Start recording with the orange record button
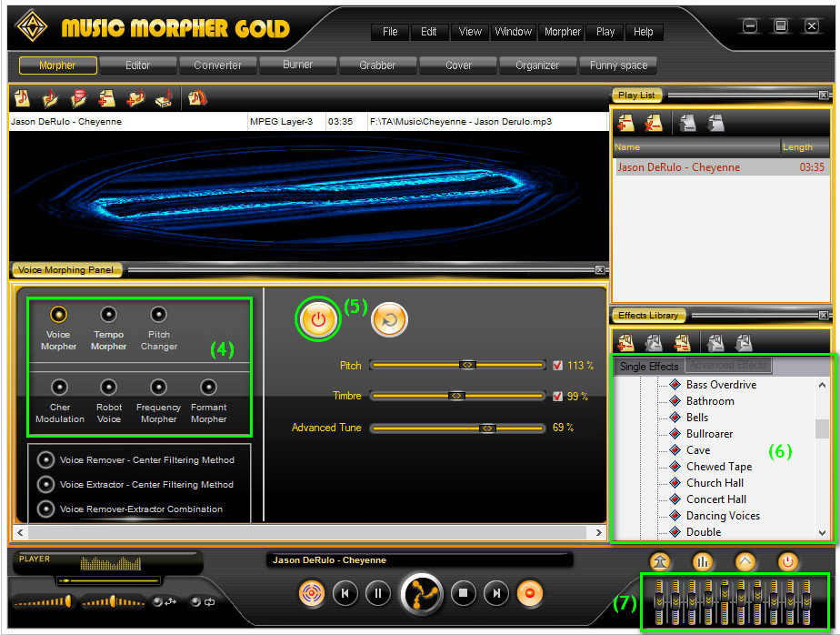The width and height of the screenshot is (840, 635). coord(530,593)
